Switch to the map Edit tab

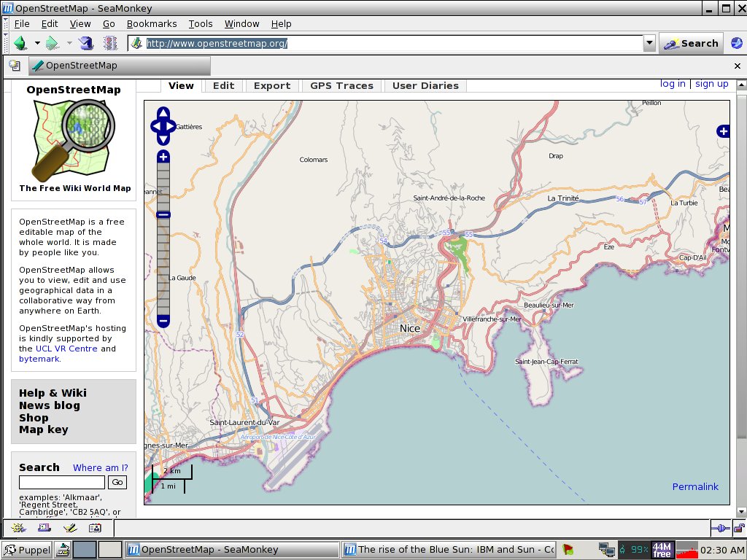pos(223,86)
